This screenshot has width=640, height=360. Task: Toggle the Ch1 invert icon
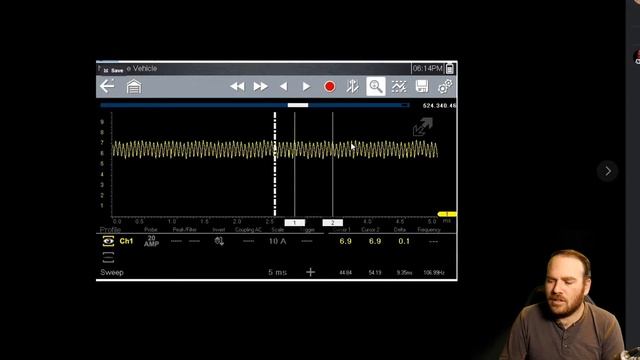click(x=219, y=241)
